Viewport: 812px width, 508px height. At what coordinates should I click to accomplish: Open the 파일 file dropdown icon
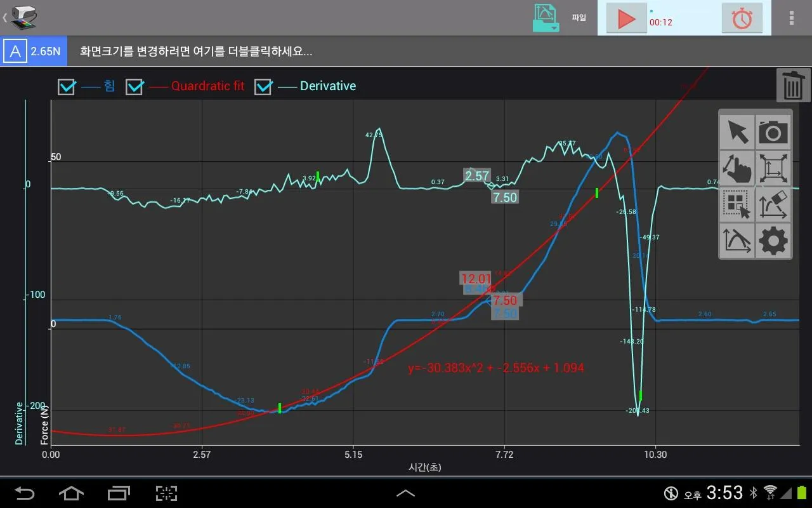coord(545,18)
